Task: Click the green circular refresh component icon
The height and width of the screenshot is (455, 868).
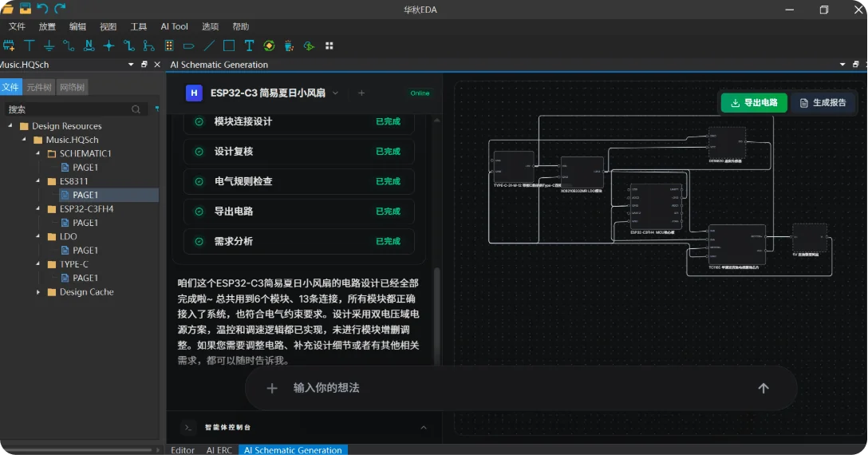Action: tap(269, 46)
